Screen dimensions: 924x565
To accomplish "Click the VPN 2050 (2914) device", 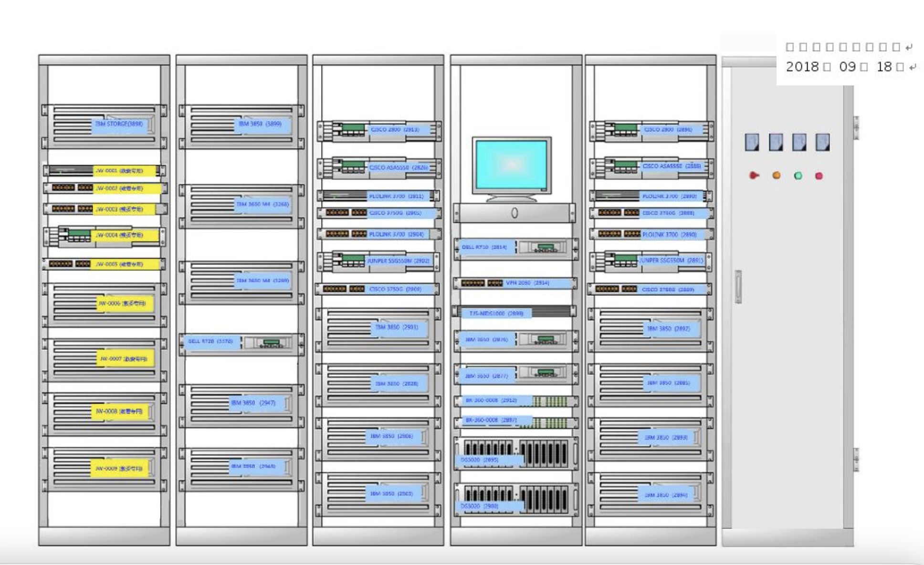I will click(527, 283).
